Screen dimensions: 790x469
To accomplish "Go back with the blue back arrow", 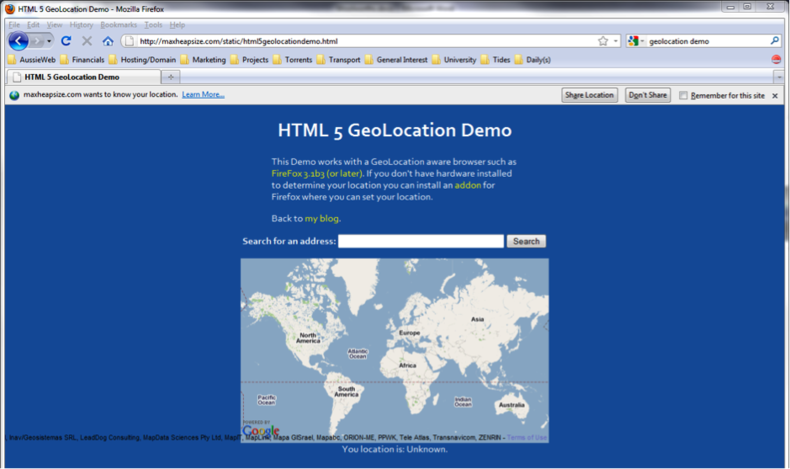I will click(x=18, y=41).
